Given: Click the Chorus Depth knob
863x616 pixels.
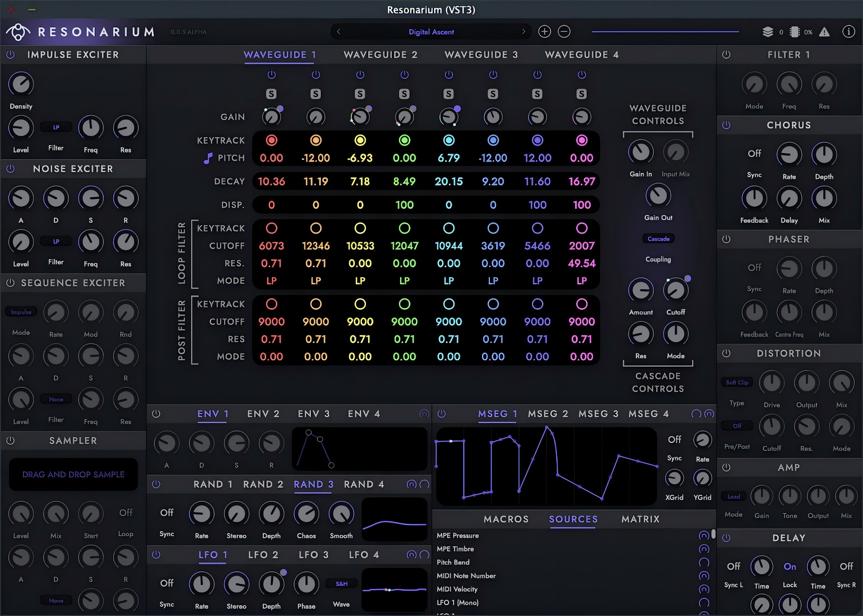Looking at the screenshot, I should (x=824, y=155).
